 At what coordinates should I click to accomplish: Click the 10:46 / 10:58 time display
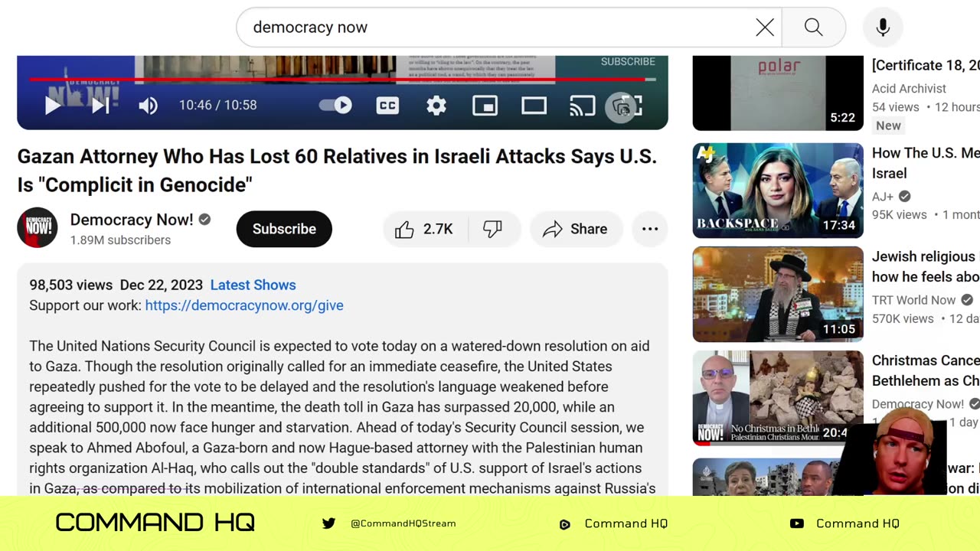coord(218,106)
